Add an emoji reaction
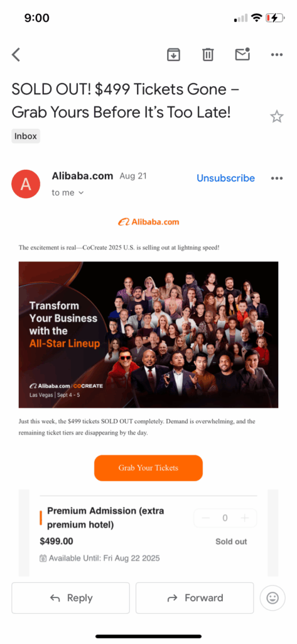The height and width of the screenshot is (644, 297). [273, 598]
